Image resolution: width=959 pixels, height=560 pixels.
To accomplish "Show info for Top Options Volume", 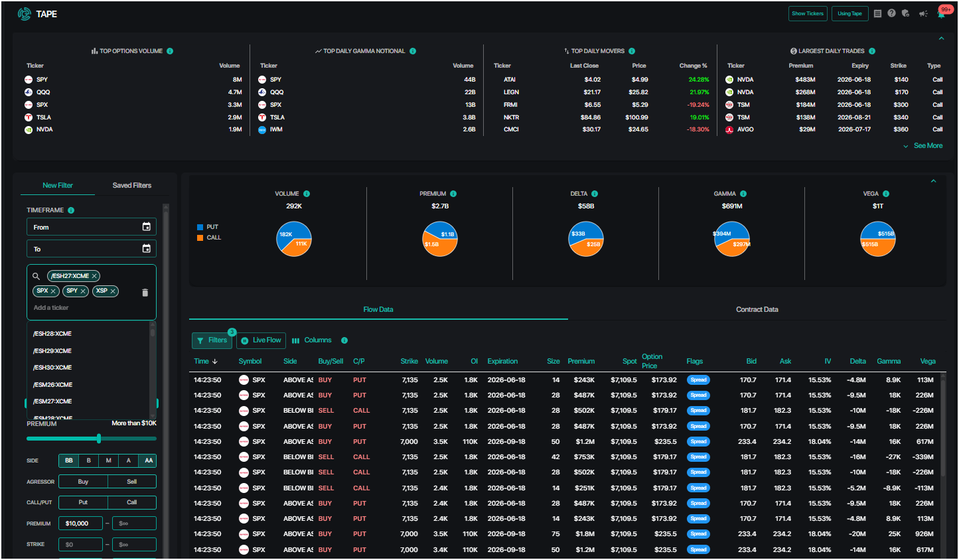I will [170, 51].
